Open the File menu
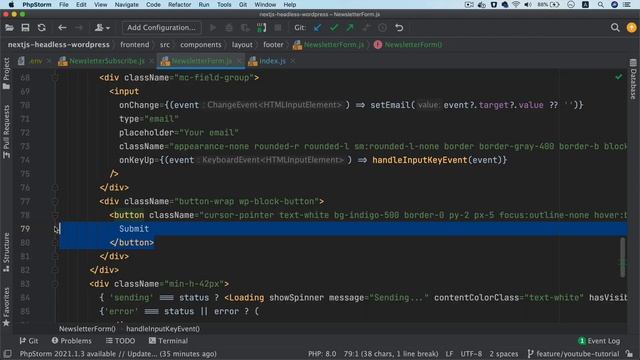 [x=64, y=4]
